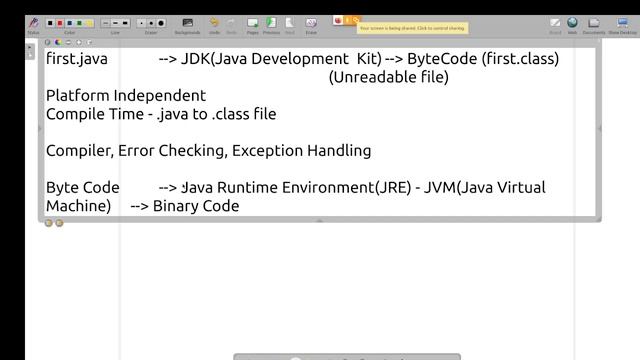Pick the medium eraser size
This screenshot has height=360, width=640.
pyautogui.click(x=151, y=23)
